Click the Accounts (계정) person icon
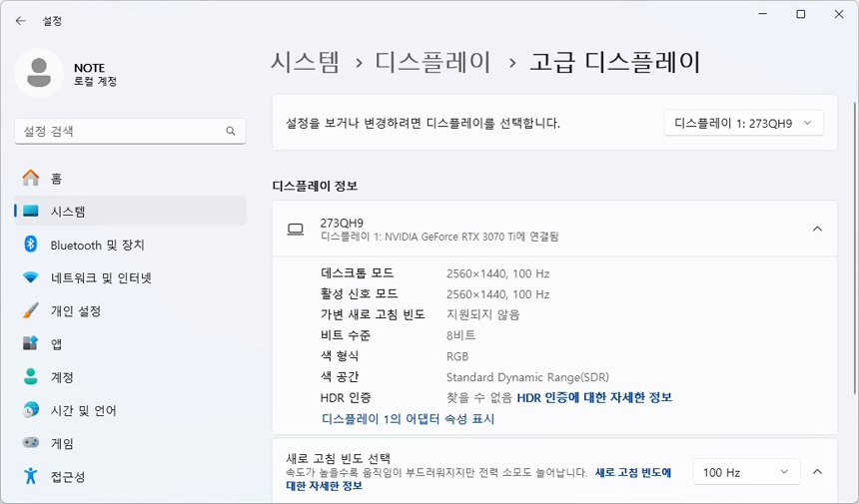The image size is (859, 504). pyautogui.click(x=31, y=377)
